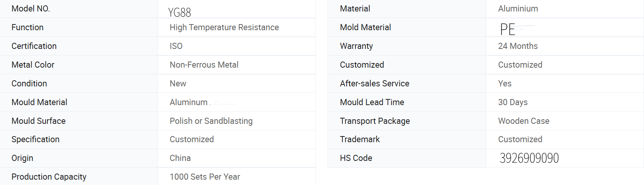Image resolution: width=644 pixels, height=185 pixels.
Task: Click the Non-Ferrous Metal value
Action: 204,65
